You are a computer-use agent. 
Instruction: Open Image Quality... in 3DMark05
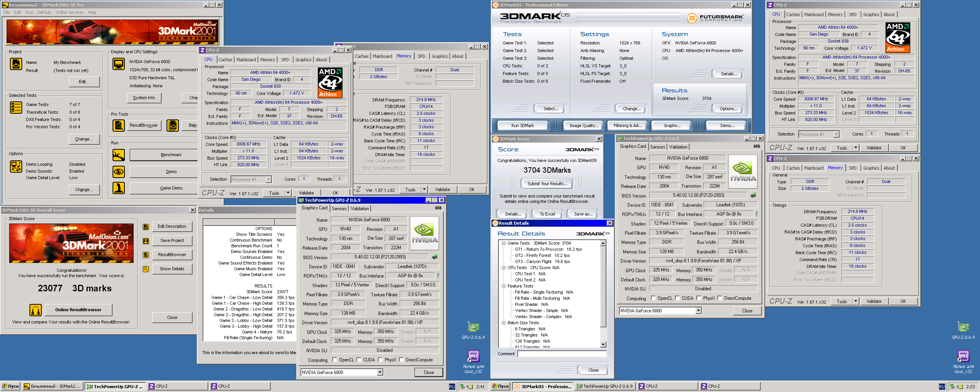[x=584, y=126]
